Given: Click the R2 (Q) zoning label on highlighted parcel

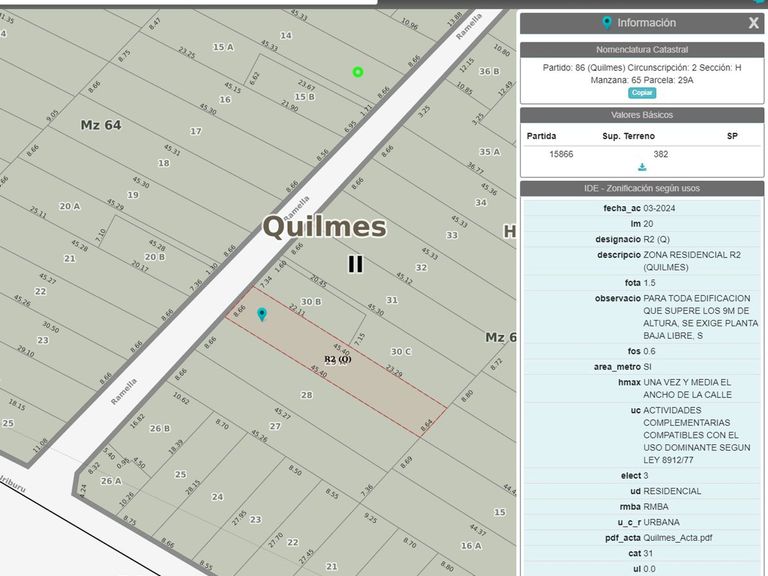Looking at the screenshot, I should 338,359.
